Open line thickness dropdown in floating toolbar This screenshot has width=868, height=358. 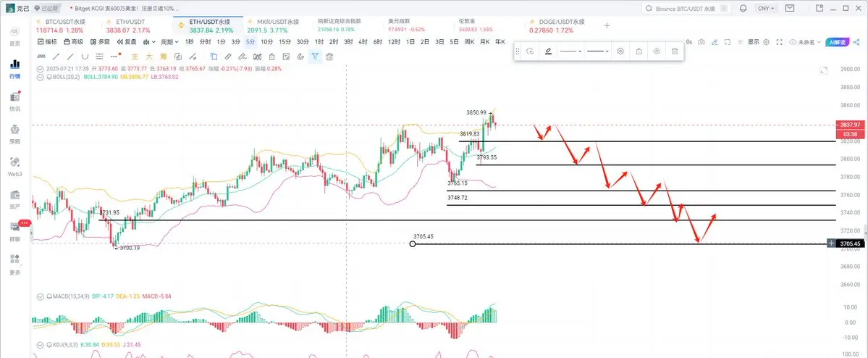pos(598,51)
